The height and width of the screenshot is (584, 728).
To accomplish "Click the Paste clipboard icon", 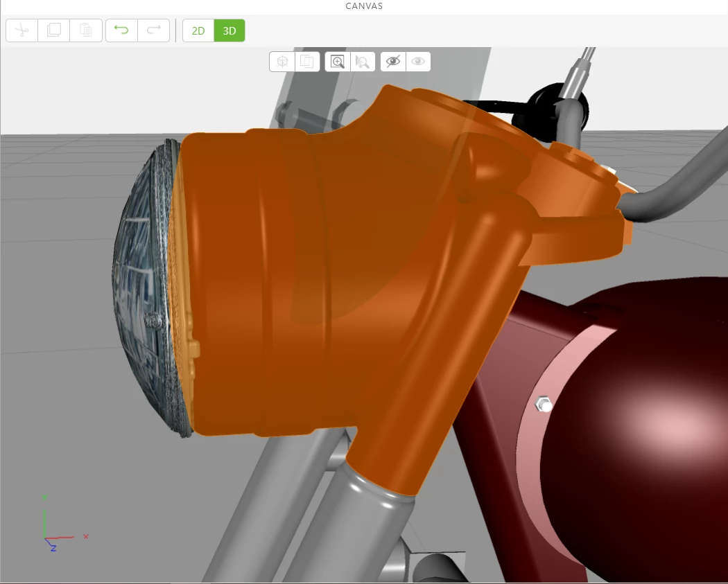I will (x=86, y=30).
